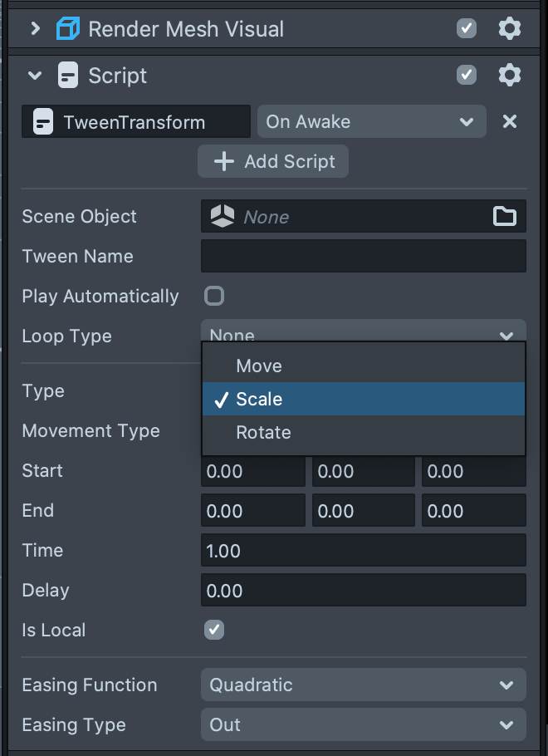Click the Script component icon
This screenshot has height=756, width=548.
68,76
